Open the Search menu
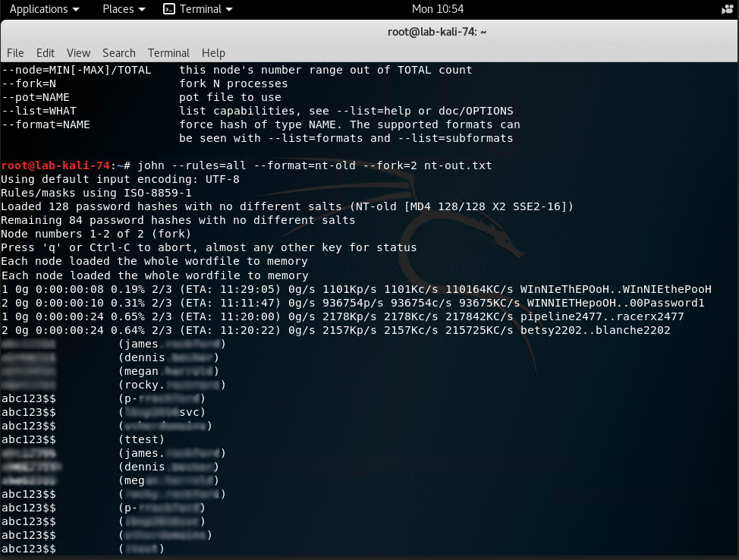 [119, 53]
